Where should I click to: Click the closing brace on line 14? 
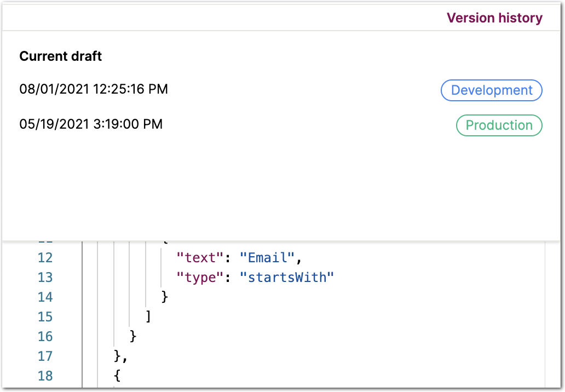click(164, 297)
